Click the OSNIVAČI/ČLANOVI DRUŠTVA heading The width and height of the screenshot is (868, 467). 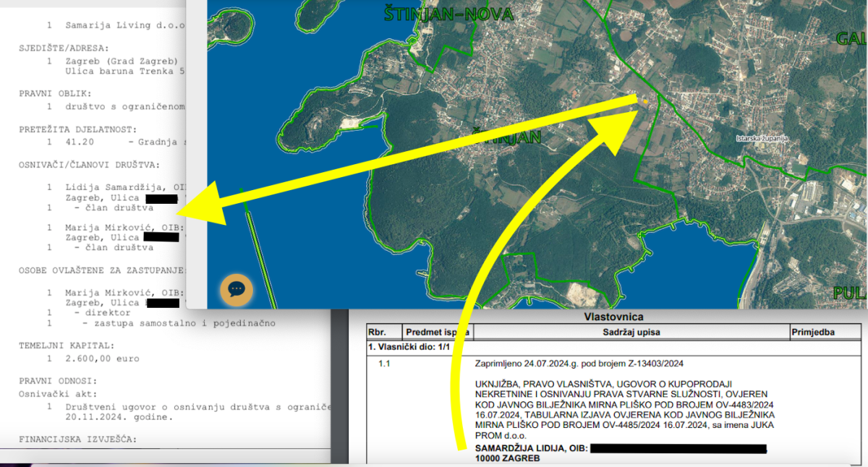89,165
